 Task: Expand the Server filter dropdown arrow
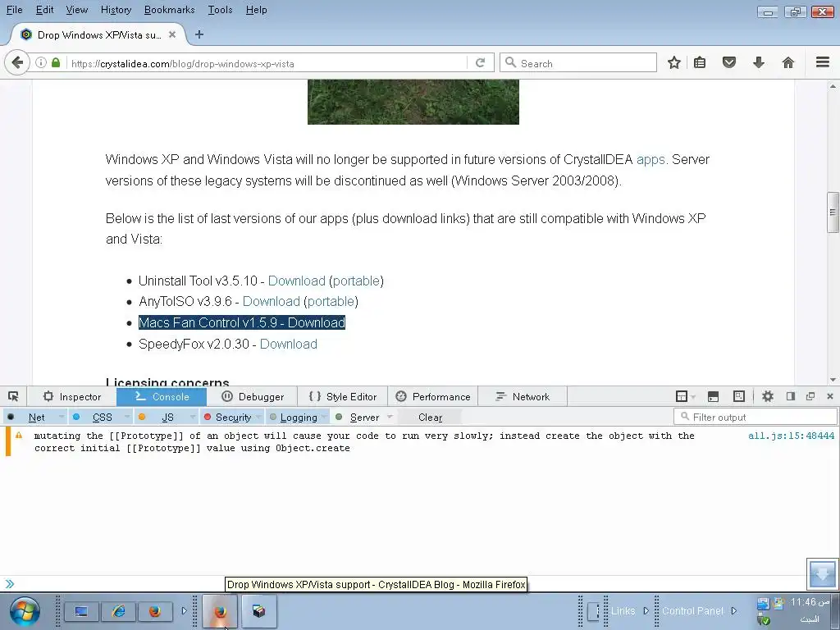tap(390, 418)
